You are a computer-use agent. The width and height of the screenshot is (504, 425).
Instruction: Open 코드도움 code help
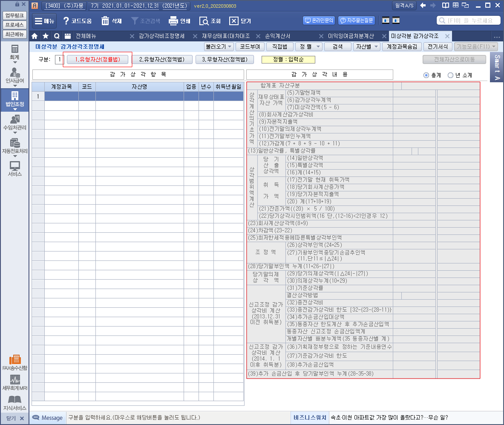tap(78, 21)
